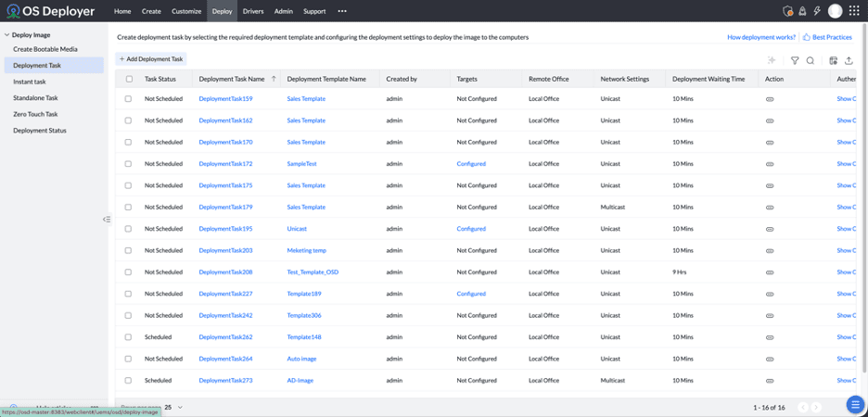Check the box for DeploymentTask179
868x417 pixels.
tap(128, 207)
